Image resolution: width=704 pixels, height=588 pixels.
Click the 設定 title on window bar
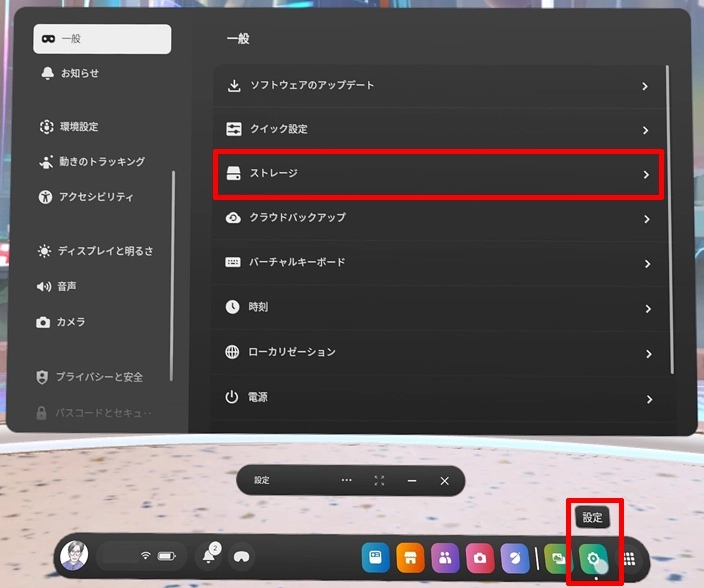tap(262, 480)
